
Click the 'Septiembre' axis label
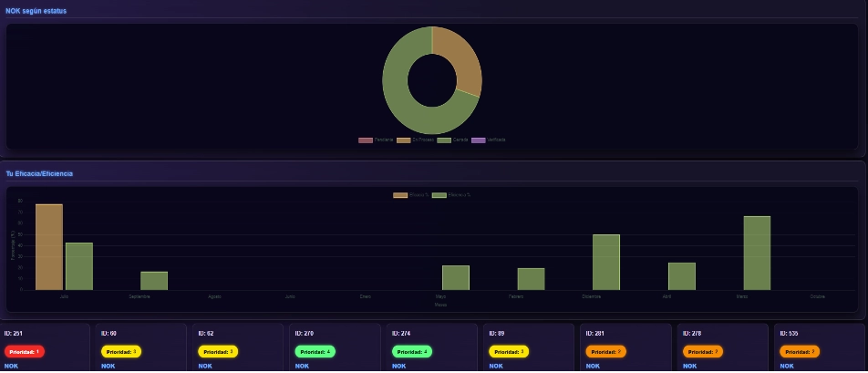coord(139,296)
